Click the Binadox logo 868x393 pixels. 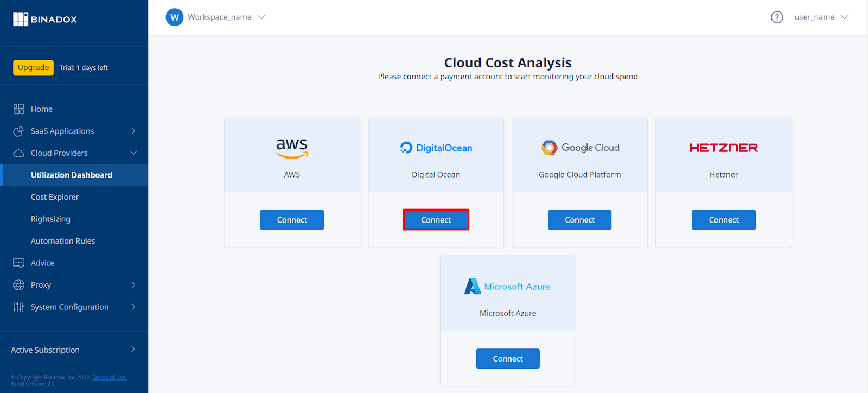click(x=45, y=20)
